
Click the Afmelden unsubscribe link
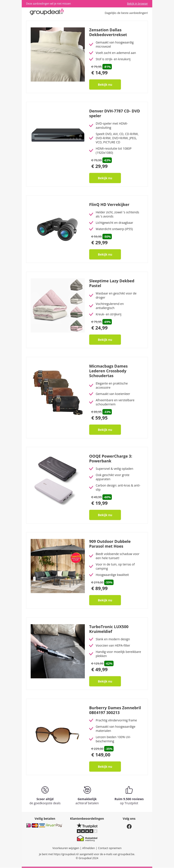pyautogui.click(x=88, y=848)
